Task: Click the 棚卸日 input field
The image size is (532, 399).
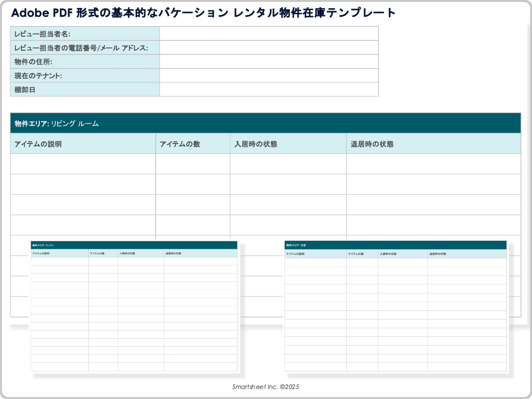Action: (x=269, y=89)
